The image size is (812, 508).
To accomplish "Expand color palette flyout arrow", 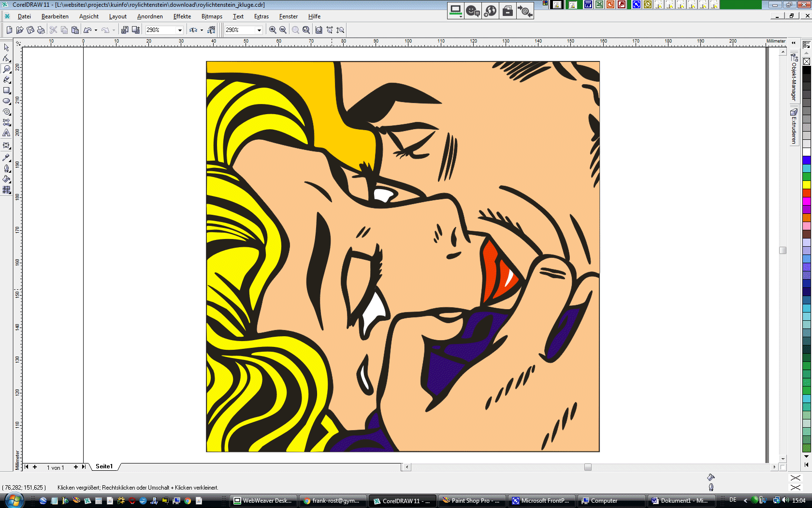I will (806, 464).
